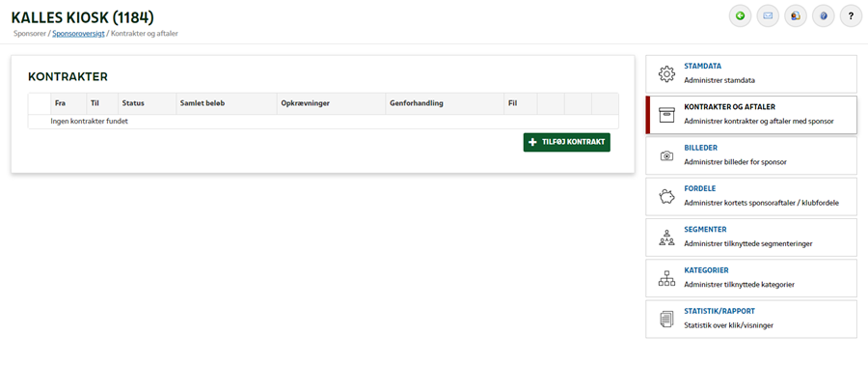Sort by the Status column header
868x391 pixels.
click(x=133, y=102)
